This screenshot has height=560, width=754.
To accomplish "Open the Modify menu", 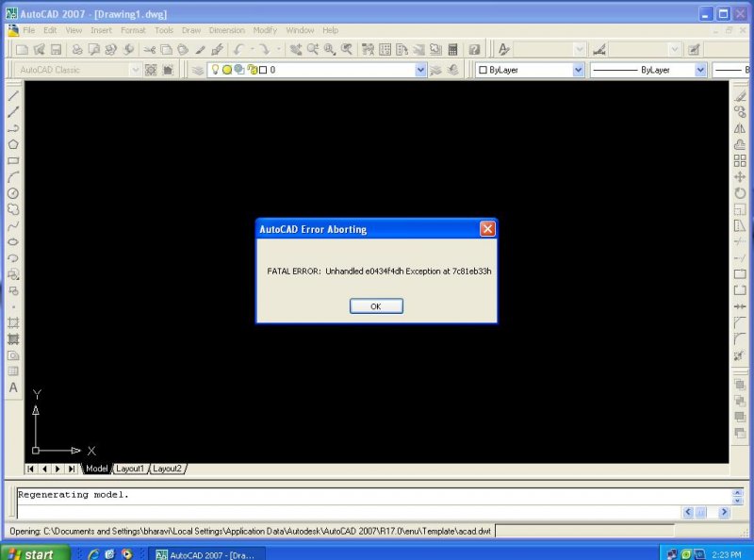I will click(265, 30).
